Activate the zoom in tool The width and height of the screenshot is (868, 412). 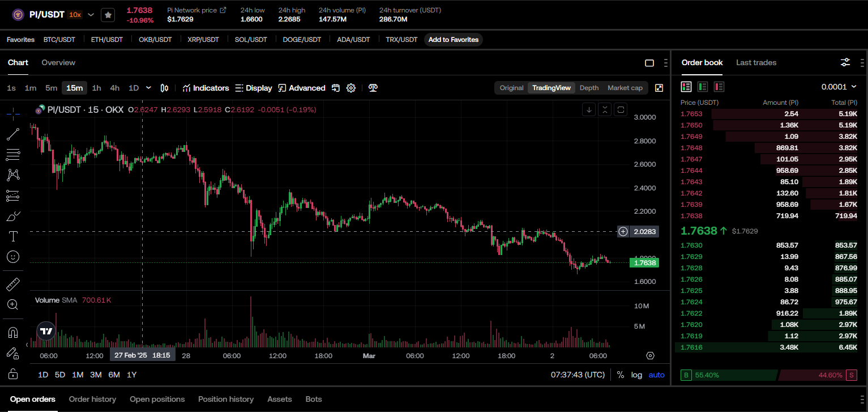click(x=13, y=304)
